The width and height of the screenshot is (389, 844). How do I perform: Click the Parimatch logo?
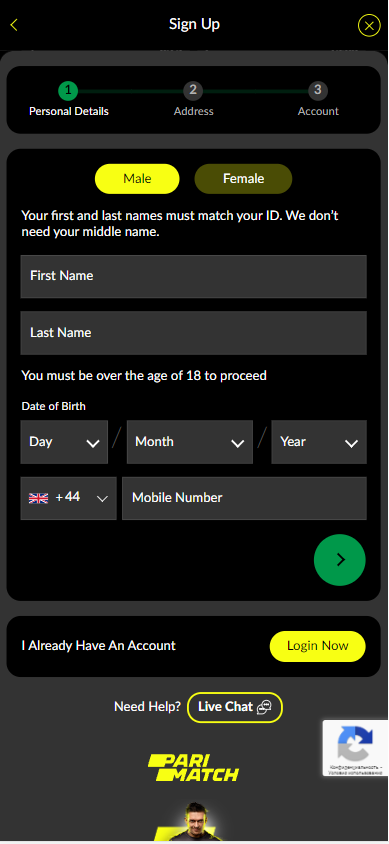point(194,768)
